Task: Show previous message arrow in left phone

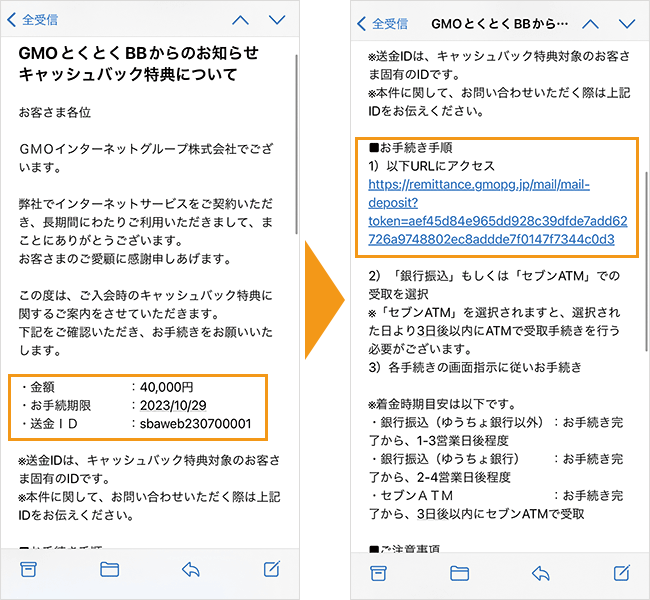Action: pos(240,20)
